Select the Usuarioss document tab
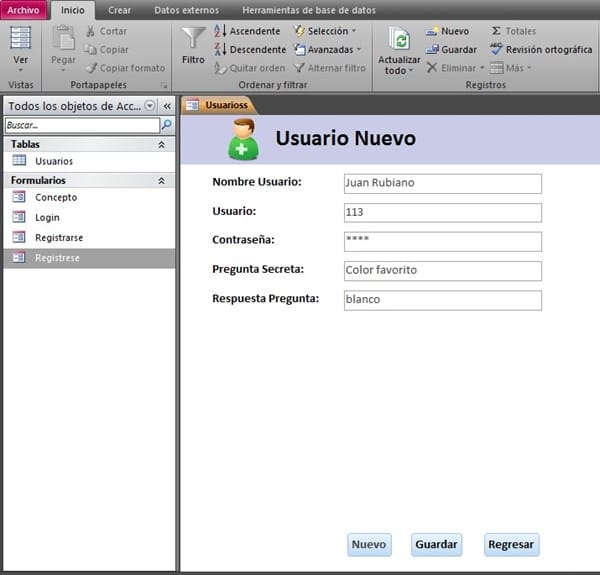Viewport: 600px width, 575px height. (219, 105)
